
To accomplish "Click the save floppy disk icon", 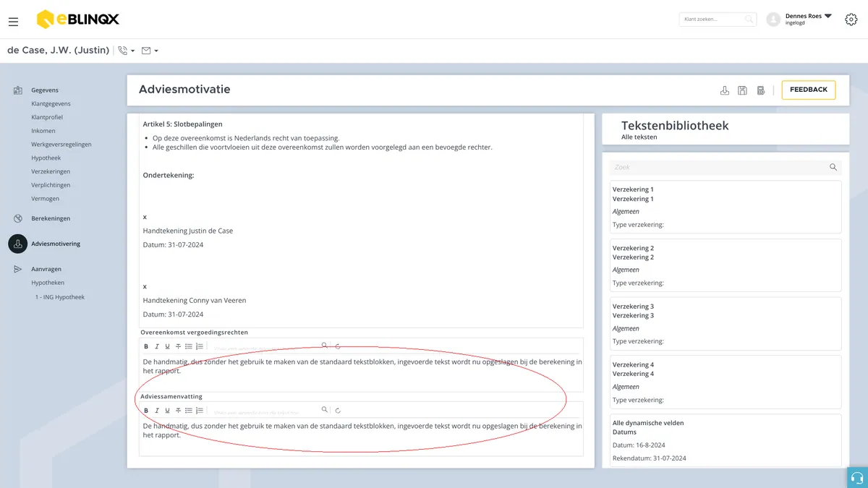I will click(x=742, y=90).
